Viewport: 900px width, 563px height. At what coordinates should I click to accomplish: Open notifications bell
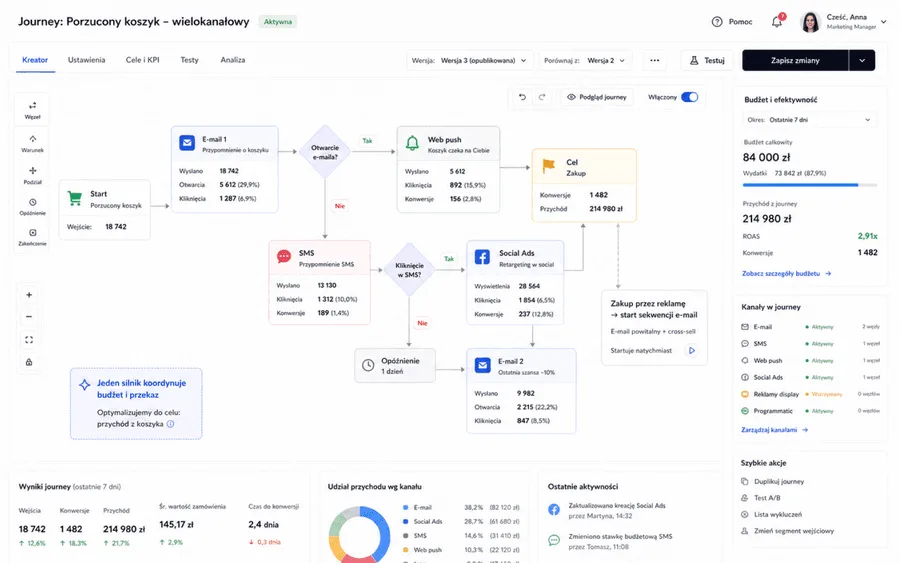777,21
